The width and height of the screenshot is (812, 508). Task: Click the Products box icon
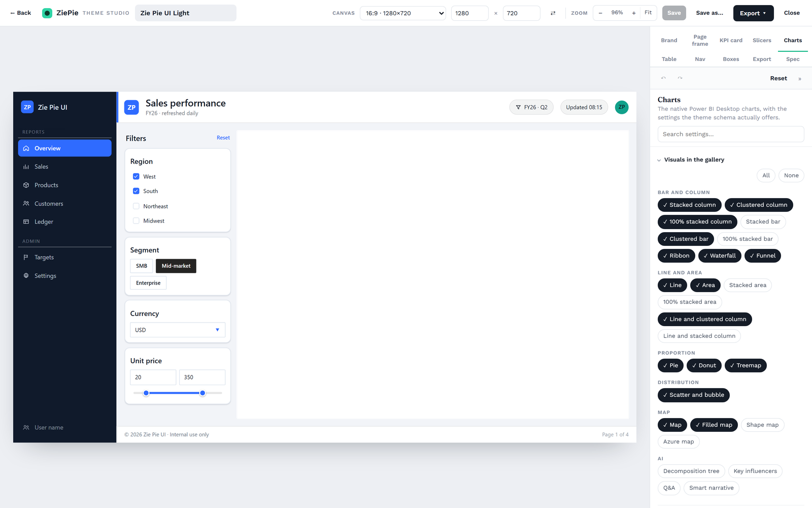click(26, 185)
